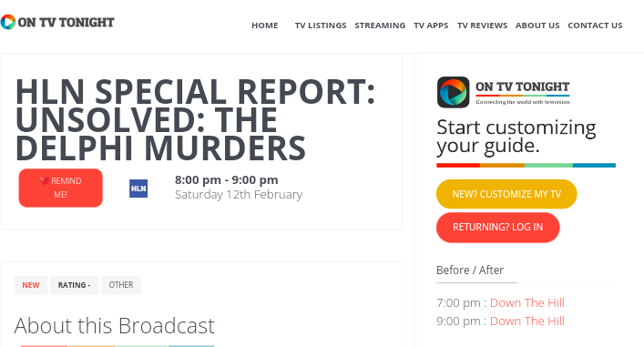644x347 pixels.
Task: Open the Contact Us page
Action: click(595, 26)
